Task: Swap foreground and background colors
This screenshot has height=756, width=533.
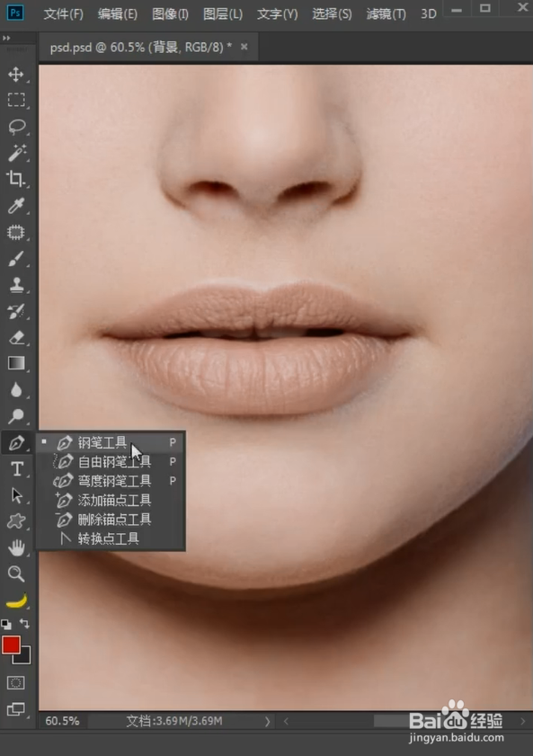Action: [x=24, y=624]
